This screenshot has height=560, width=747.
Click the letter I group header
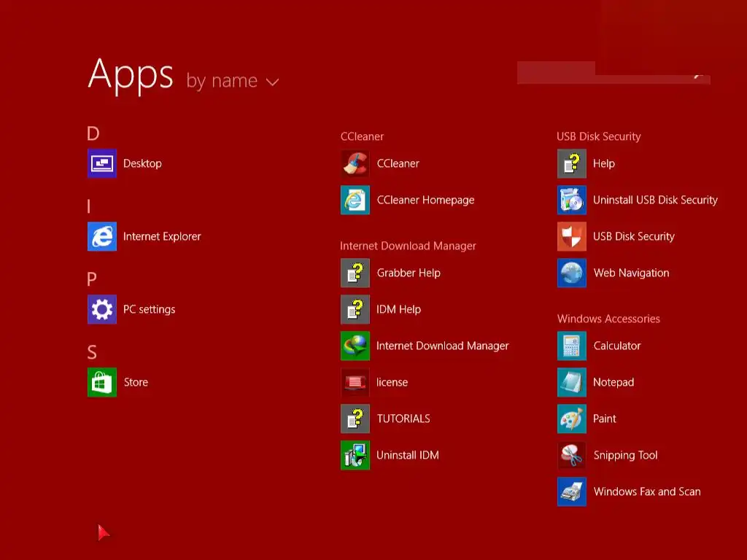[89, 206]
